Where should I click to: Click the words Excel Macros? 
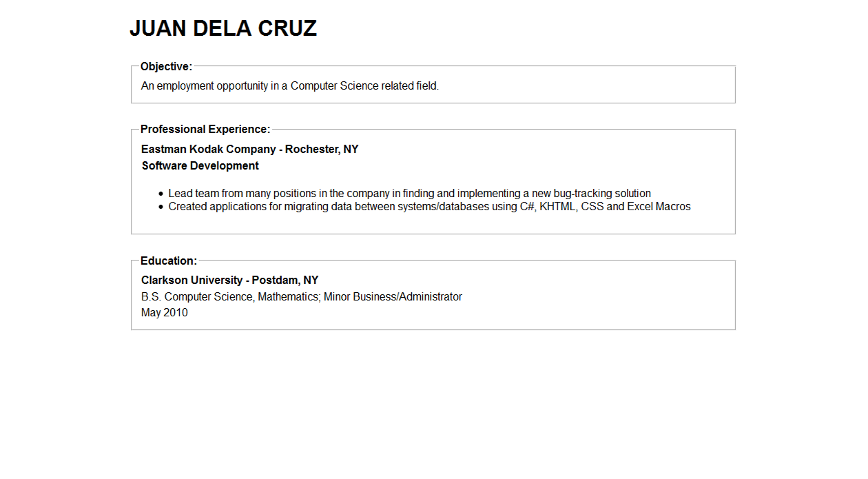click(659, 207)
